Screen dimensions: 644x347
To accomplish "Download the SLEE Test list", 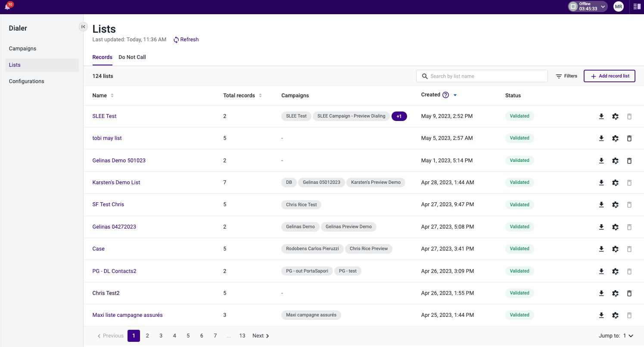I will coord(601,116).
